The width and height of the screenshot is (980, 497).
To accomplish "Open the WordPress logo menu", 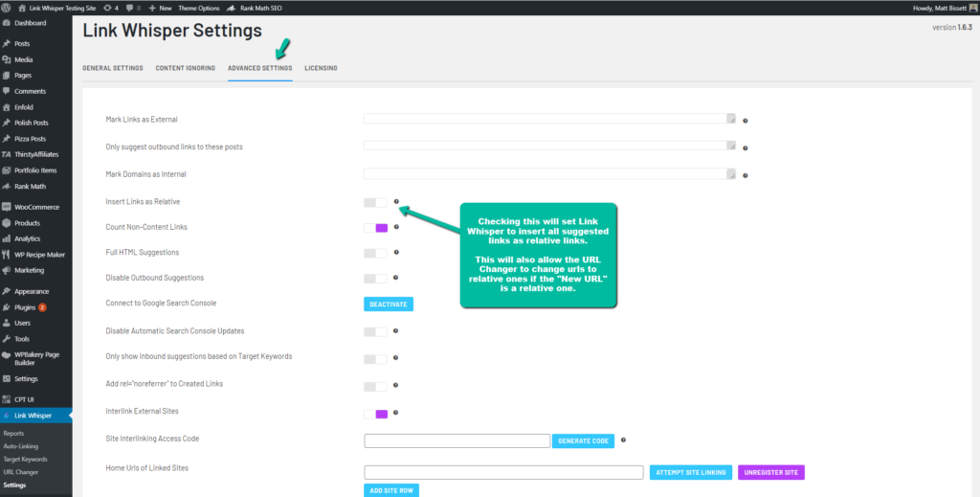I will 7,8.
